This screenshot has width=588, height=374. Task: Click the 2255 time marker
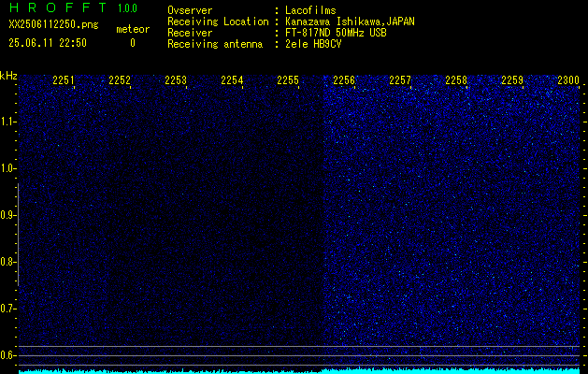click(288, 80)
